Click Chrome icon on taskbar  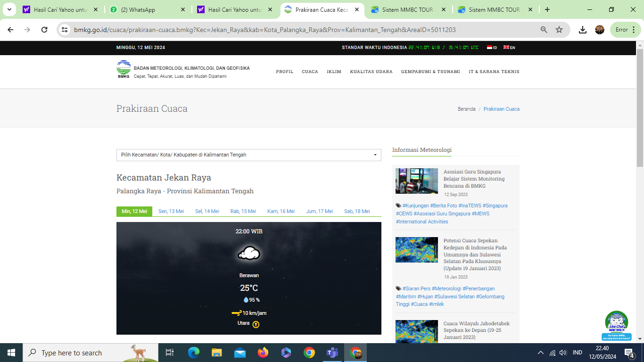point(309,353)
